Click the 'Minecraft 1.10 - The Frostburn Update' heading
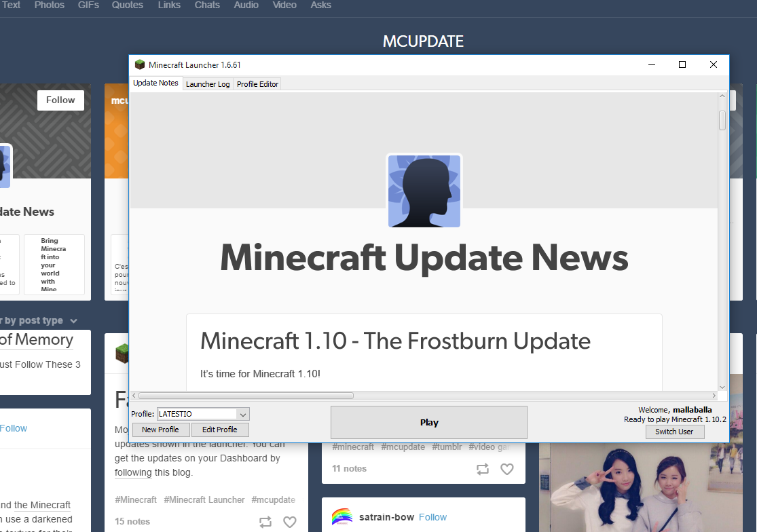 [x=395, y=341]
